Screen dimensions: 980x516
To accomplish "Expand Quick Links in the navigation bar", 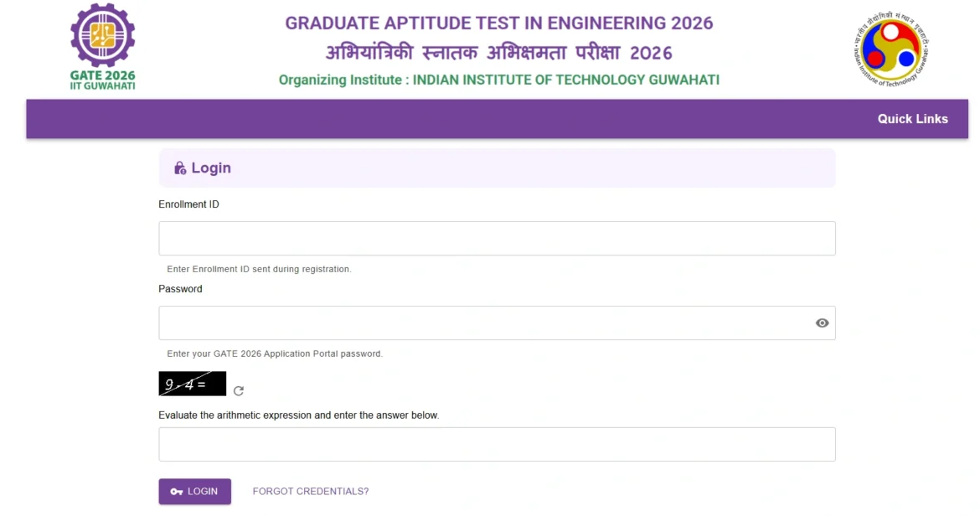I will click(x=912, y=118).
